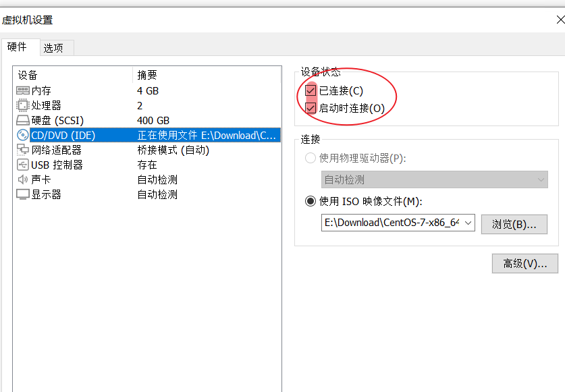Click the display monitor (显示器) icon
The image size is (565, 392).
pyautogui.click(x=23, y=194)
